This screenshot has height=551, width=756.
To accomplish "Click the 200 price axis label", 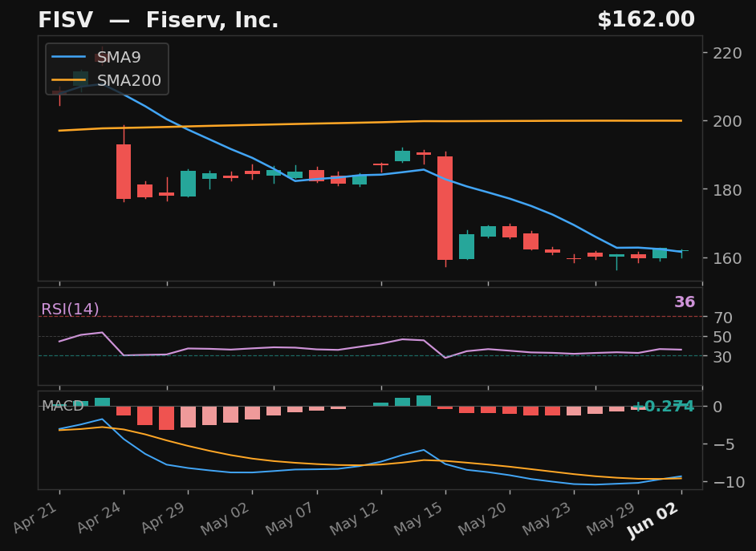I will (728, 121).
